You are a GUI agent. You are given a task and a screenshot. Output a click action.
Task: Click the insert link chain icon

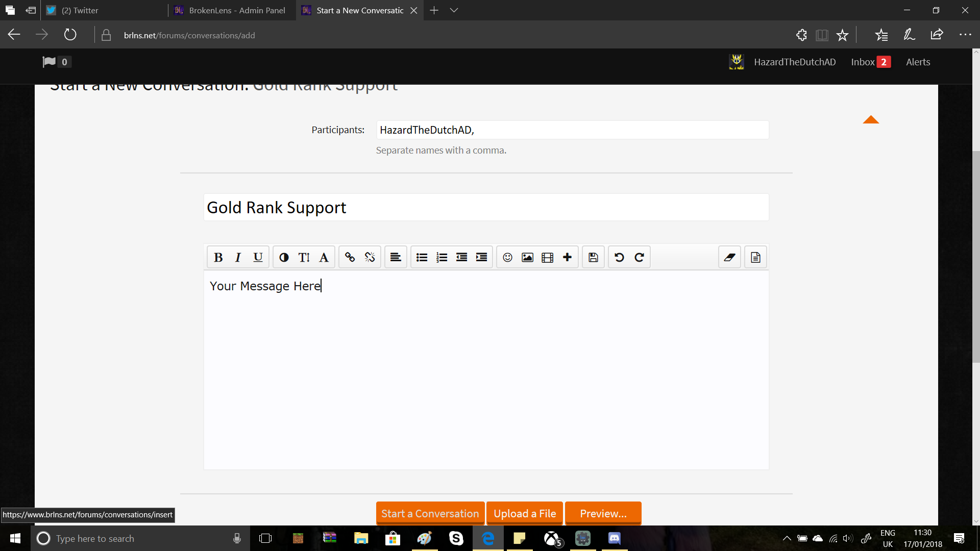pos(350,257)
